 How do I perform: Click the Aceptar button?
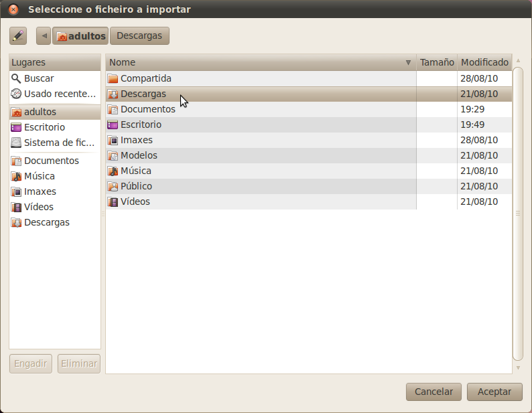pos(494,392)
